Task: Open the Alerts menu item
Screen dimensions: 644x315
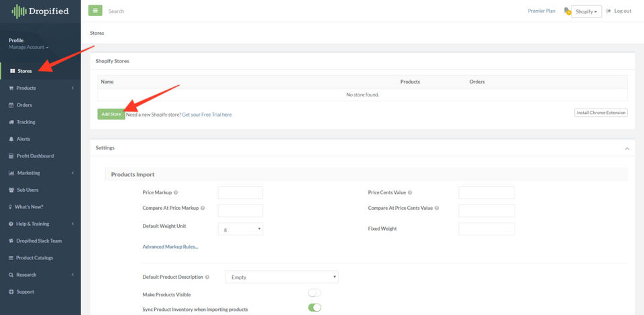Action: [40, 139]
